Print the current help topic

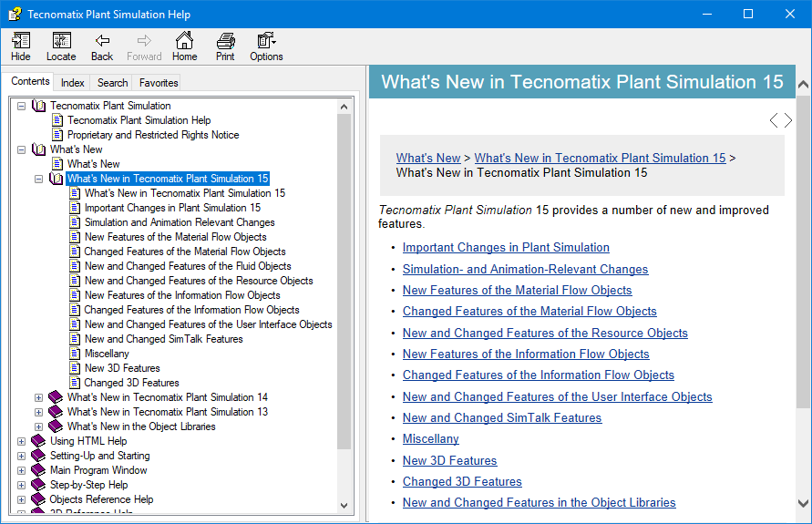[x=225, y=46]
